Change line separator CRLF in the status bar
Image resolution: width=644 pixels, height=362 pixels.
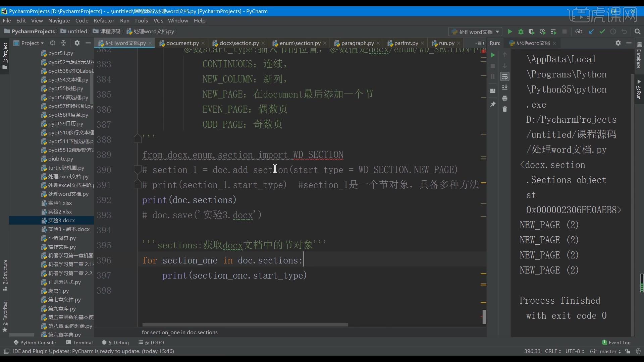[x=553, y=351]
